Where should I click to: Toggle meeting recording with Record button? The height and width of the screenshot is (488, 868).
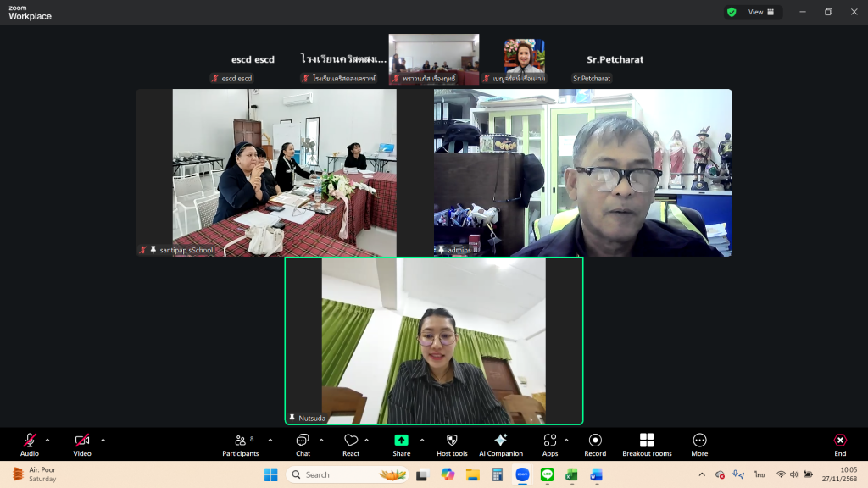tap(595, 444)
